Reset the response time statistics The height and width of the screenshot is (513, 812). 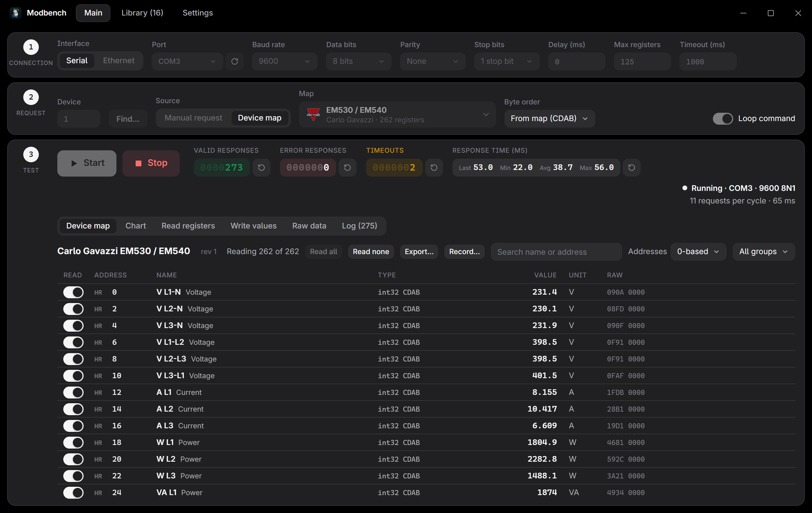click(632, 167)
